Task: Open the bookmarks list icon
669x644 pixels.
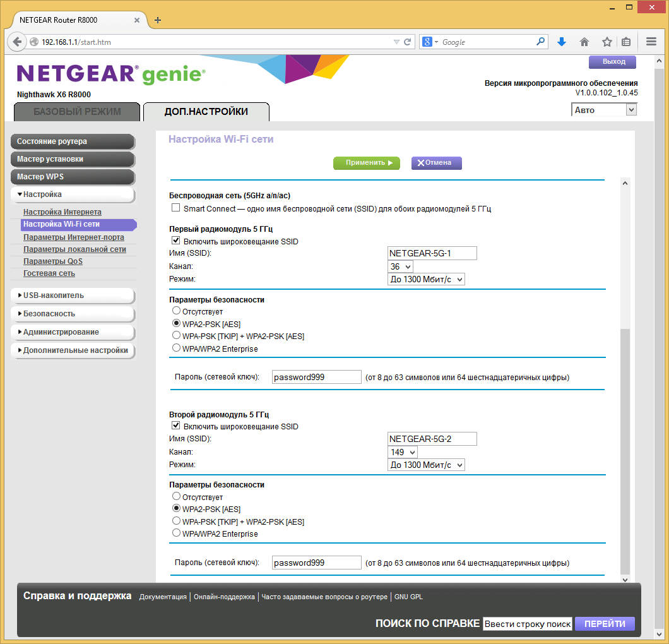Action: coord(626,42)
